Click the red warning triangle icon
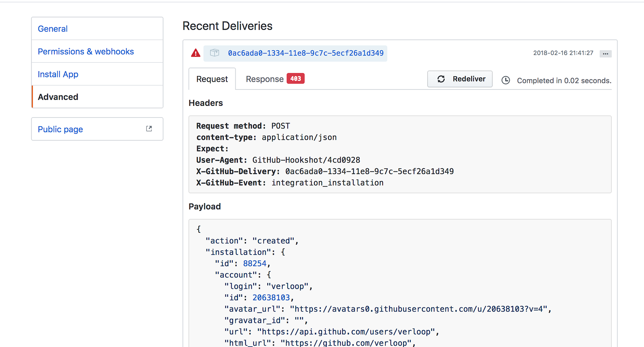 (195, 53)
